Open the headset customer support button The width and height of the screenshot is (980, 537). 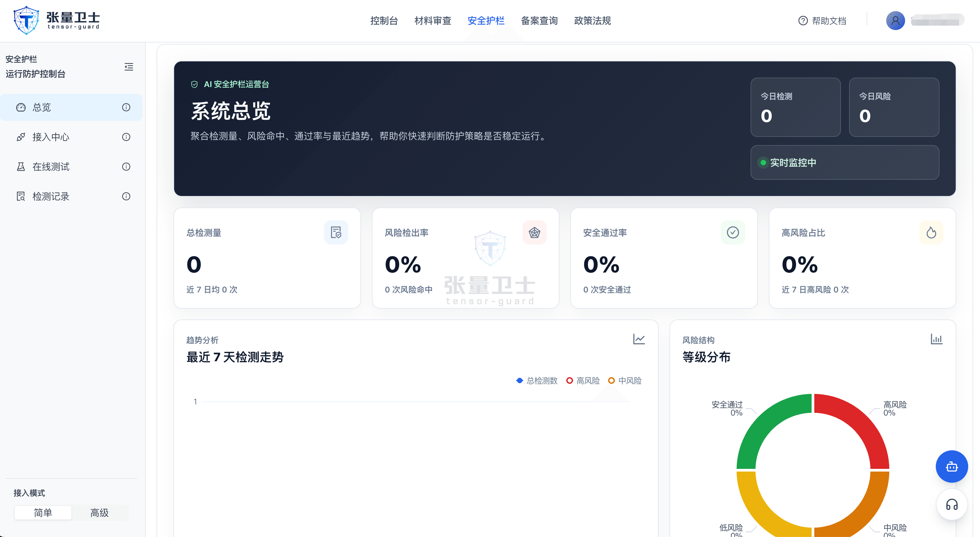[x=952, y=505]
